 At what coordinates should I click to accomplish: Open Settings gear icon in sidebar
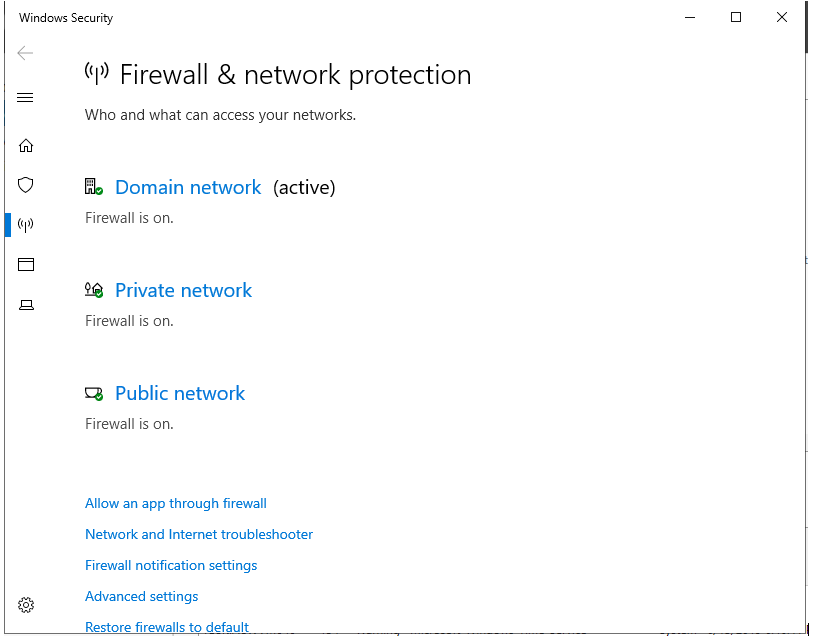click(x=25, y=605)
